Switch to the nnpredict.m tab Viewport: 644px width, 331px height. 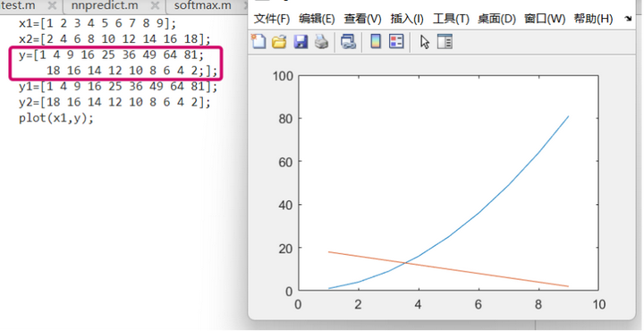[105, 5]
